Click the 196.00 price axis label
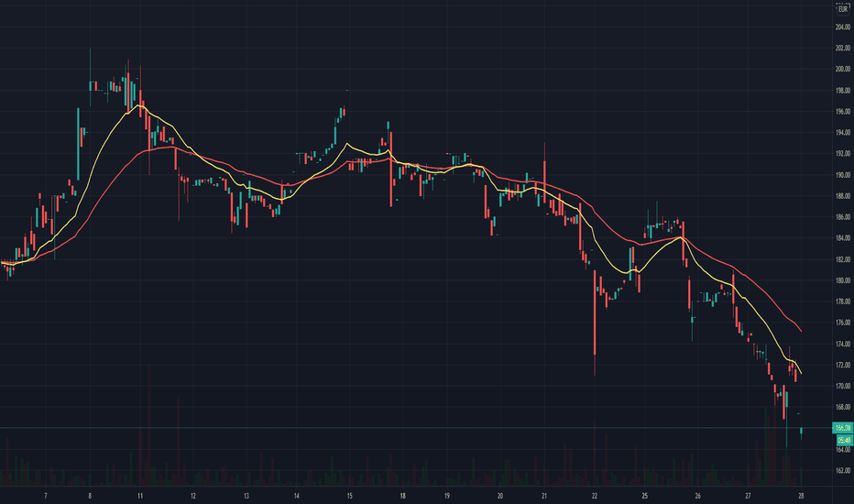This screenshot has height=504, width=854. (843, 112)
